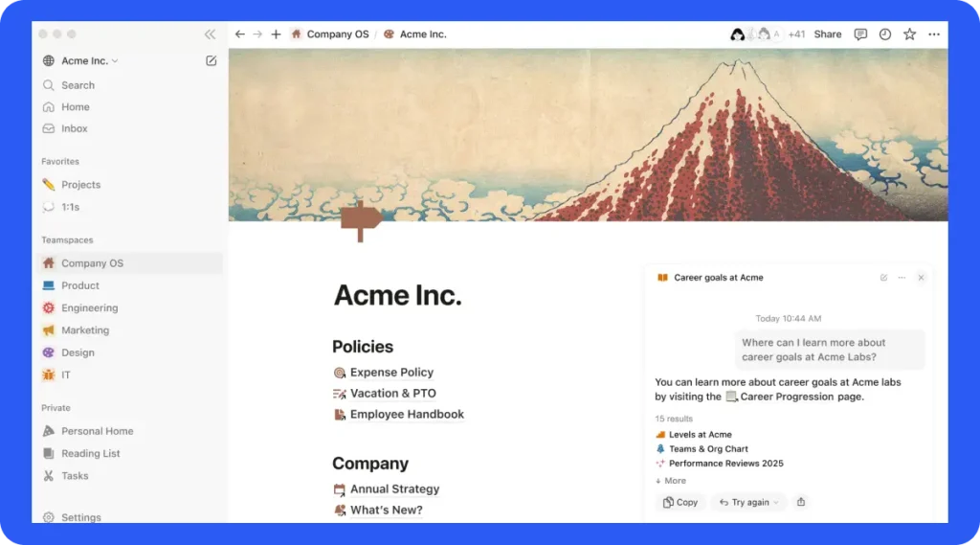Open the page options ellipsis menu
Viewport: 980px width, 545px height.
934,34
